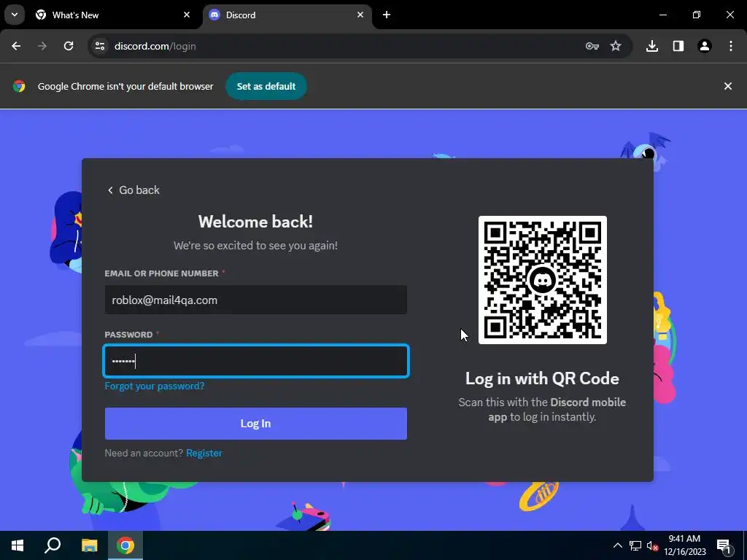Screen dimensions: 747x560
Task: Dismiss the default browser infobar
Action: 727,86
